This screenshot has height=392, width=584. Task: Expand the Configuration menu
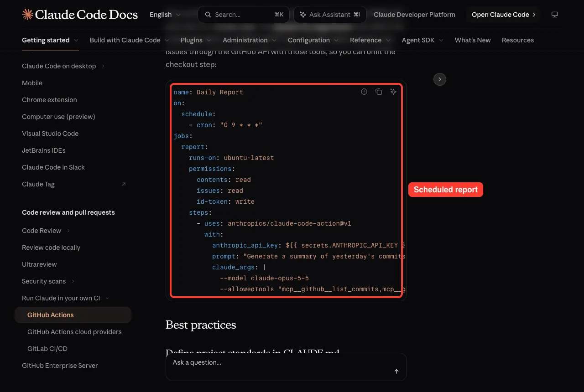[x=313, y=40]
